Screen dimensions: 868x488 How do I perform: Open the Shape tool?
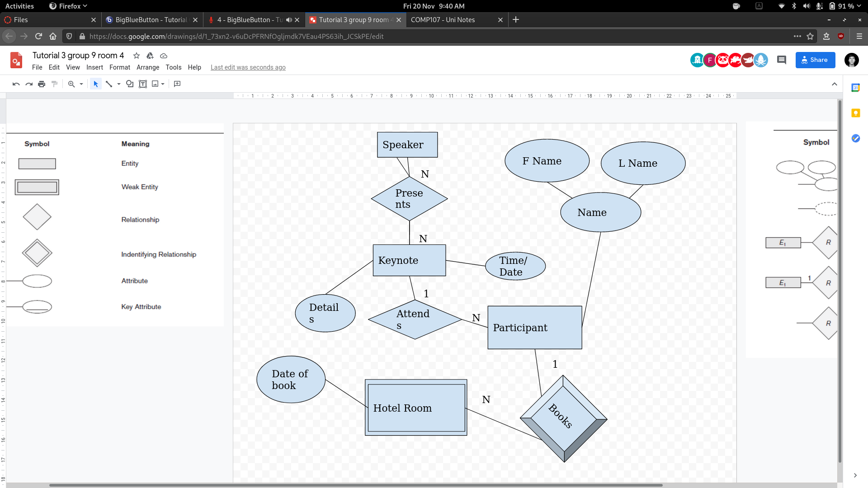tap(130, 84)
